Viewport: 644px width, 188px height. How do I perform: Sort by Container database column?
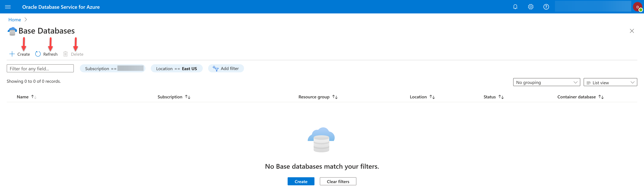click(x=580, y=97)
